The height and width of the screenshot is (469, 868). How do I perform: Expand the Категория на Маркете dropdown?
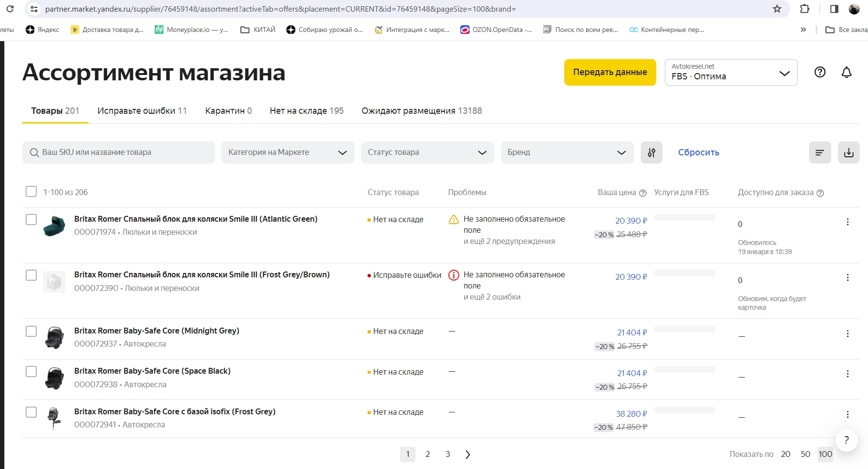[288, 152]
